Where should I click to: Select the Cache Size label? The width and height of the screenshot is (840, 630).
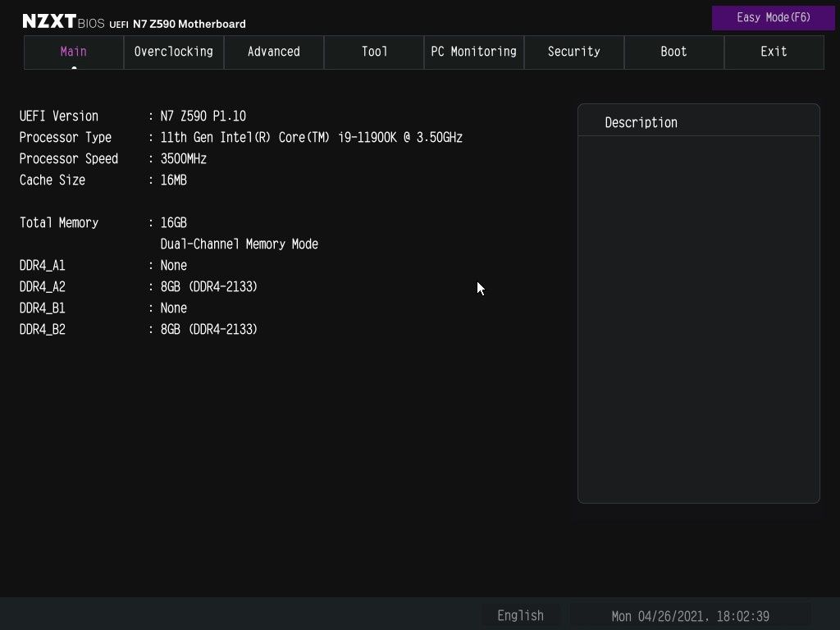point(52,180)
